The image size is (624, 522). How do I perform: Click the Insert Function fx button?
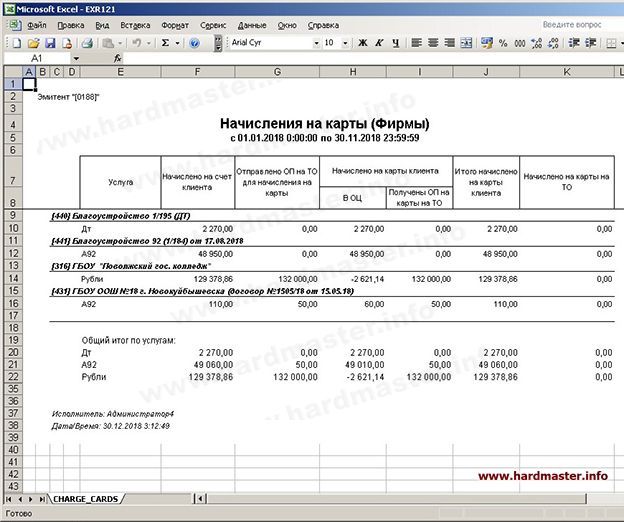118,59
